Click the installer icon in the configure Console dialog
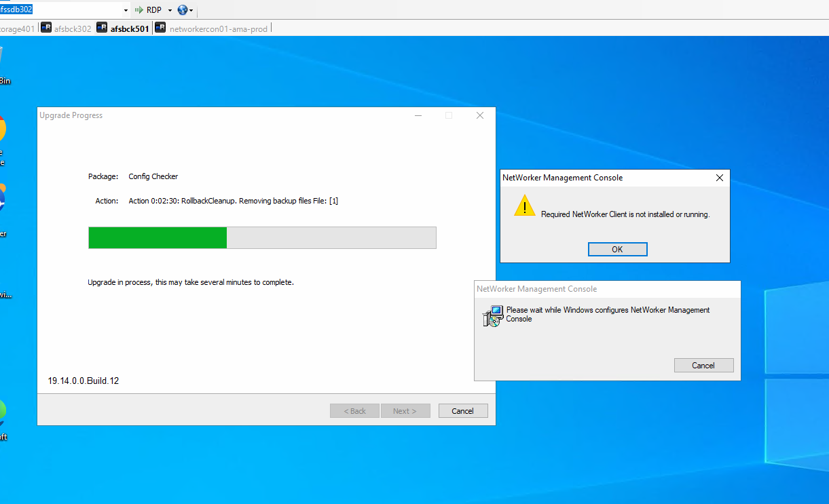The height and width of the screenshot is (504, 829). (493, 315)
